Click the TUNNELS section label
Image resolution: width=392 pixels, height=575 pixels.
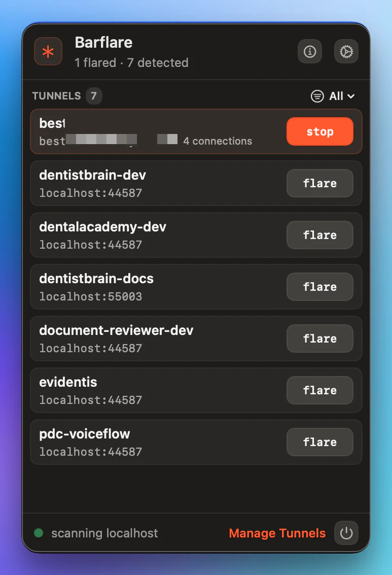(56, 96)
